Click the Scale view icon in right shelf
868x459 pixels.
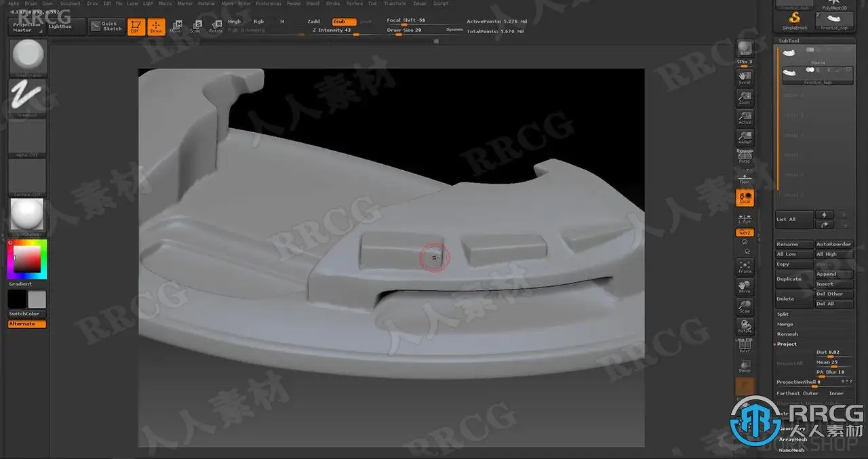point(745,306)
